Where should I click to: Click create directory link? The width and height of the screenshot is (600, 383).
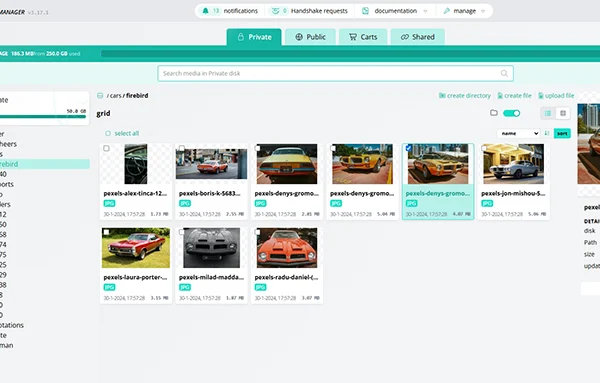tap(465, 95)
